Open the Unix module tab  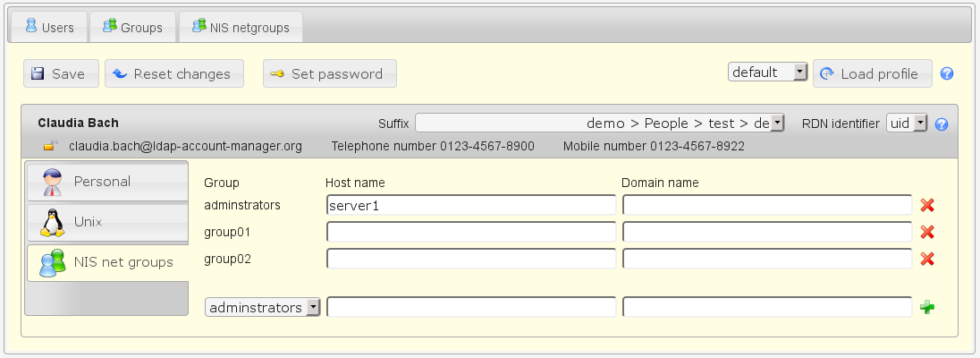(106, 221)
